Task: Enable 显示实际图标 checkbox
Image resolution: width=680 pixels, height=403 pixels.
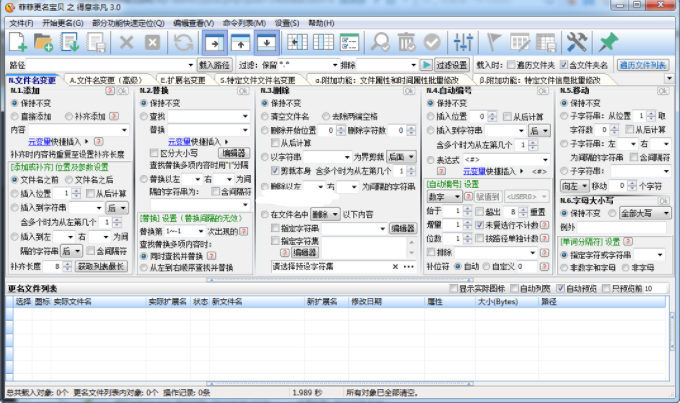Action: (453, 288)
